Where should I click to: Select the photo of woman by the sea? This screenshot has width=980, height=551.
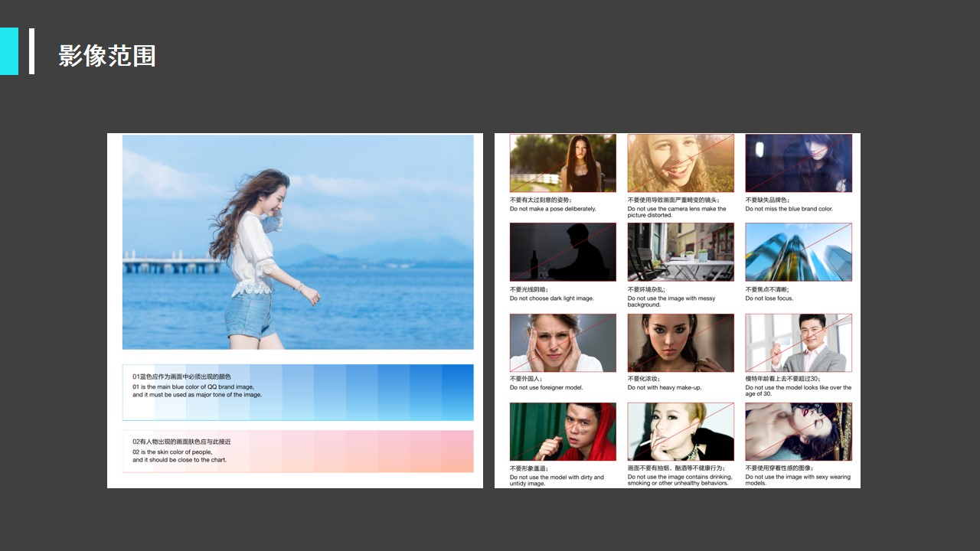click(x=298, y=243)
